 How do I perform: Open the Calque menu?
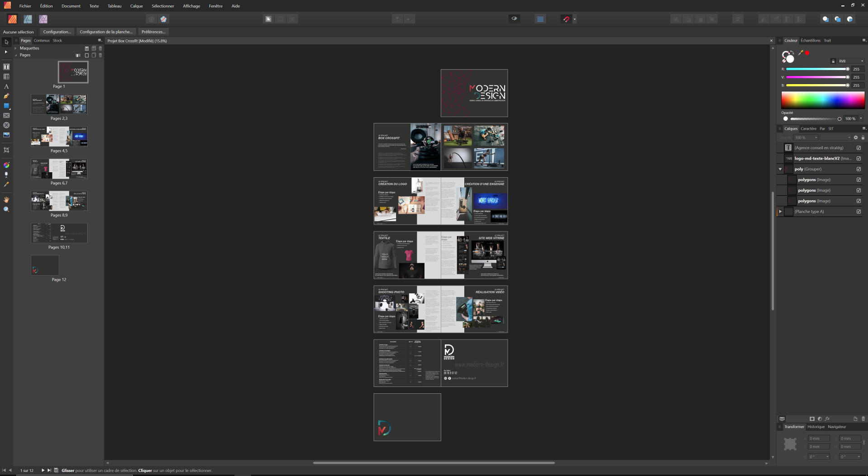click(x=136, y=6)
